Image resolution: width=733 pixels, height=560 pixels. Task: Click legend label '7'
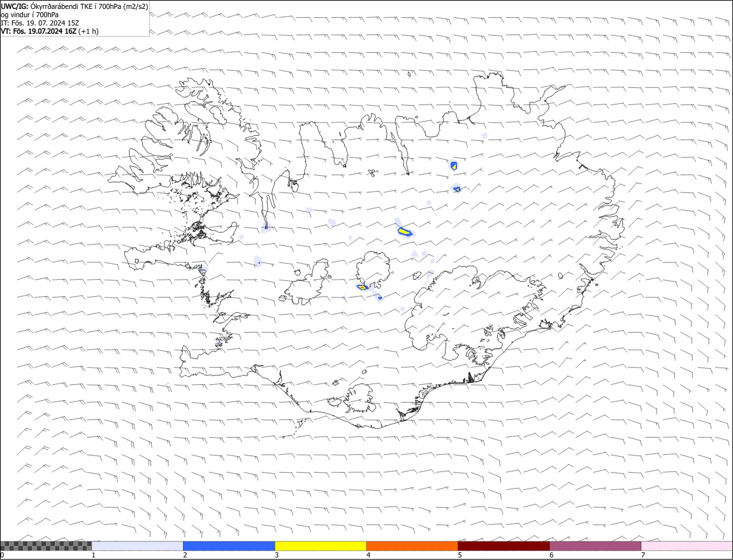coord(643,556)
